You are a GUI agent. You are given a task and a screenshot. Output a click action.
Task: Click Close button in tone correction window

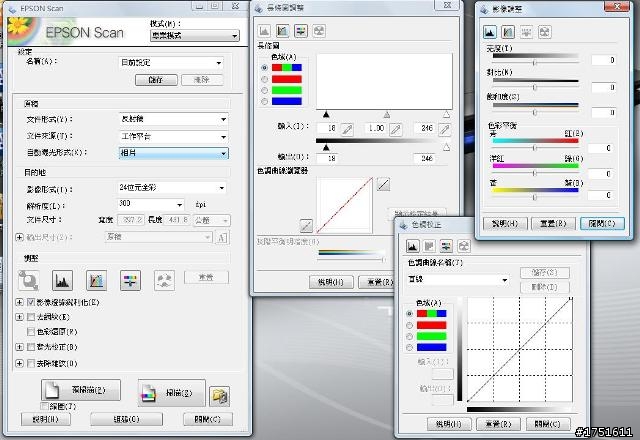[547, 424]
